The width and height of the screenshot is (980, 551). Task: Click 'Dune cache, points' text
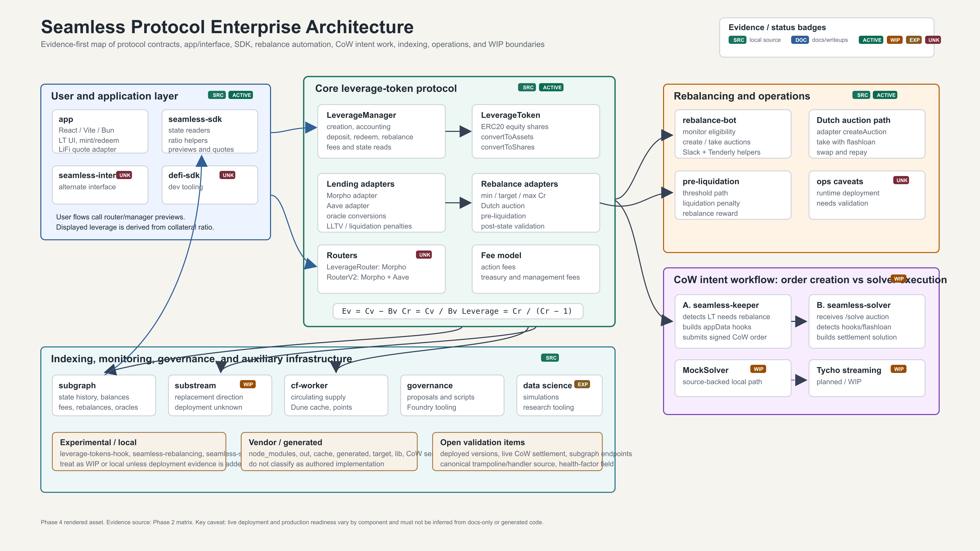(x=322, y=407)
